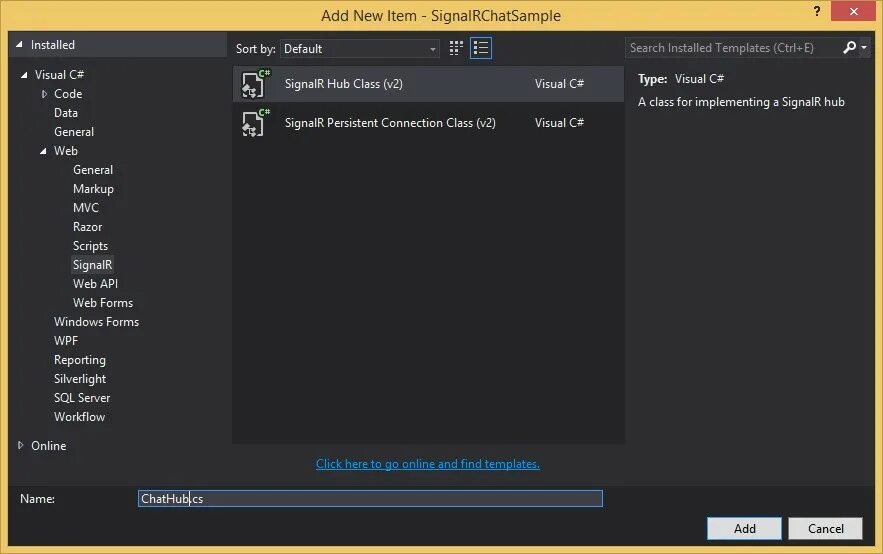Open the Sort by Default dropdown
The width and height of the screenshot is (883, 554).
[x=360, y=49]
